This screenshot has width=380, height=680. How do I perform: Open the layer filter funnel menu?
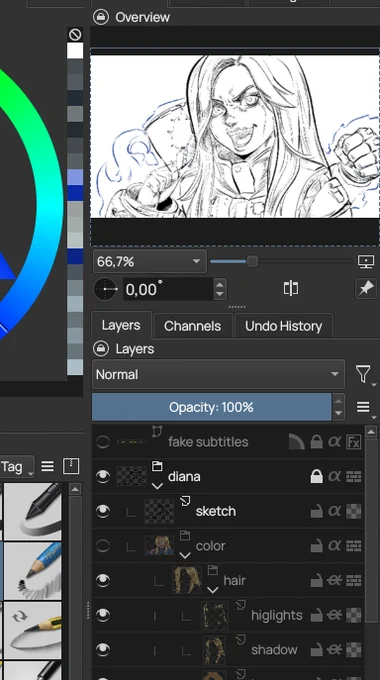click(364, 374)
